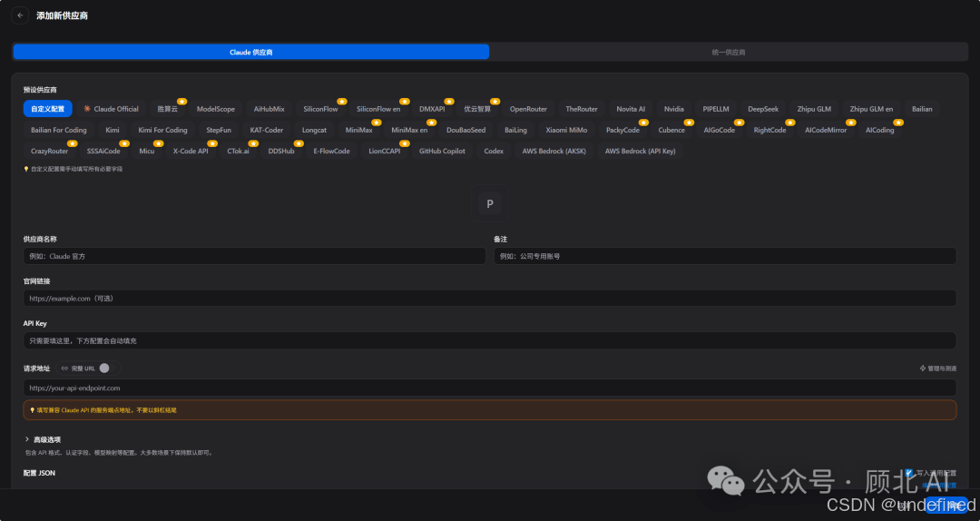Select the 自定义配置 preset
This screenshot has height=521, width=980.
(48, 109)
